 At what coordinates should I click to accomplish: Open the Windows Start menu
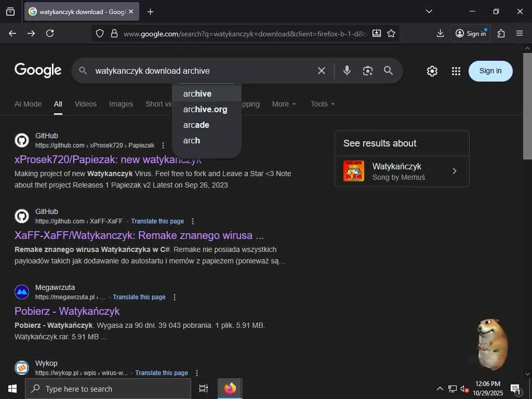coord(12,389)
